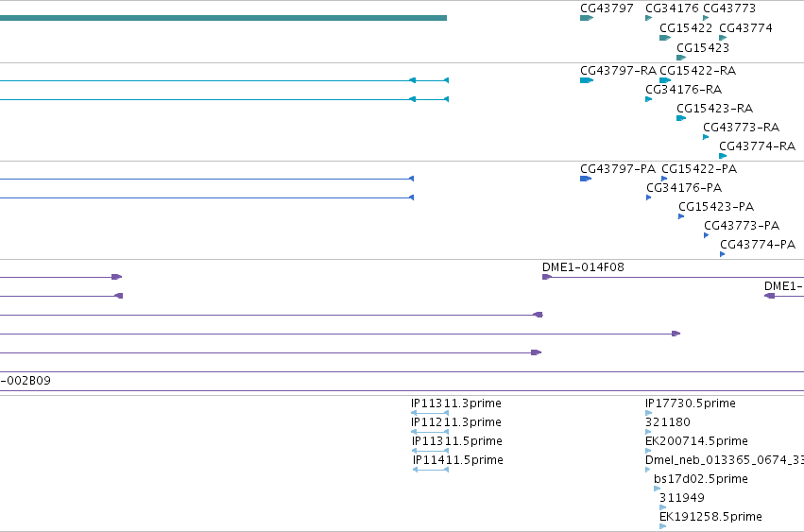The width and height of the screenshot is (804, 532).
Task: Select the IP11311.3prime EST feature
Action: click(x=430, y=413)
